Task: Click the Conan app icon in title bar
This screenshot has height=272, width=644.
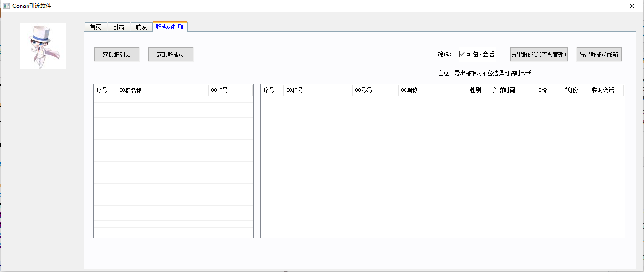Action: tap(6, 6)
